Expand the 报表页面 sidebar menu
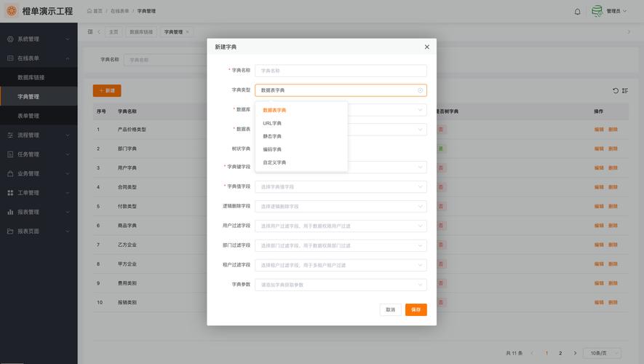644x364 pixels. coord(68,232)
